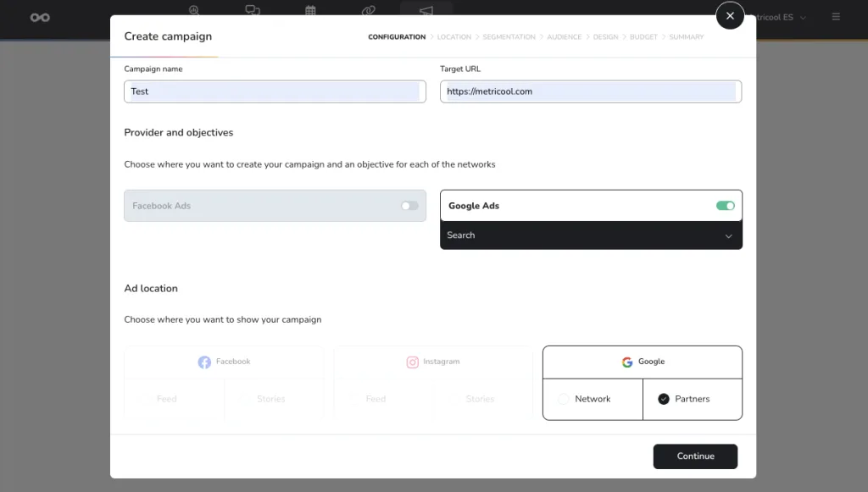
Task: Click the Facebook Ads provider label
Action: (x=162, y=206)
